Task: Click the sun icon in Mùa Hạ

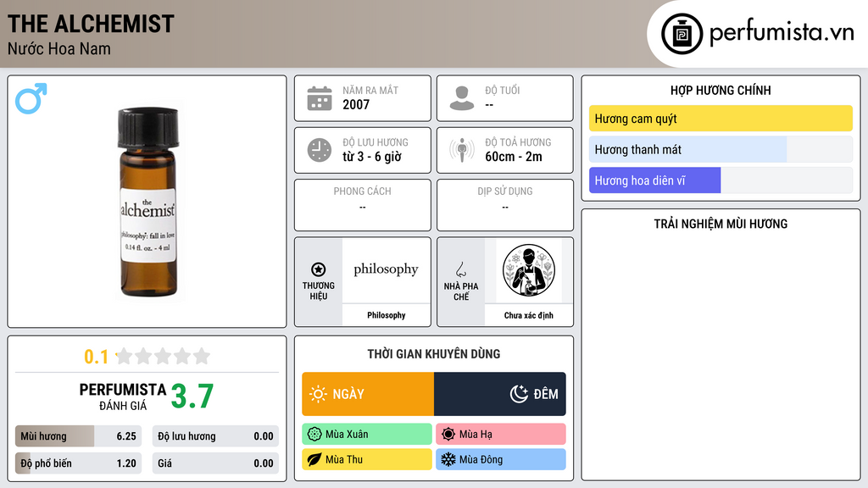Action: [448, 435]
